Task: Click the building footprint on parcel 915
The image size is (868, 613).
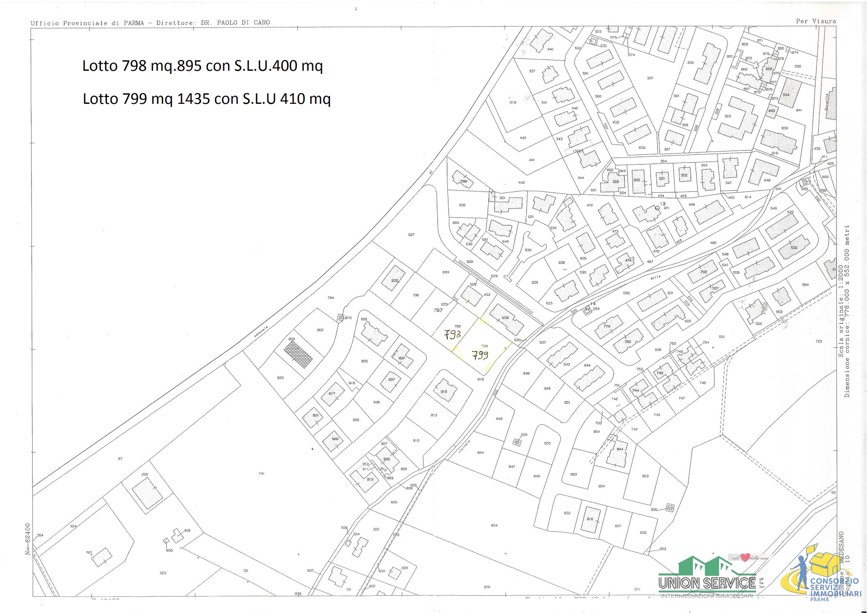Action: (445, 391)
